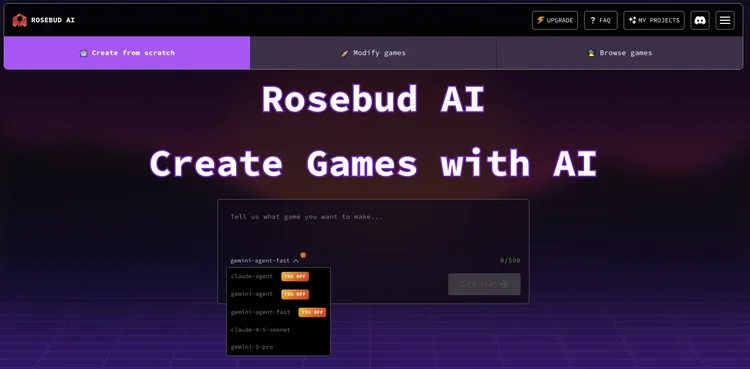Choose claude-4-5-sonnet from the model list
The height and width of the screenshot is (369, 750).
[260, 330]
